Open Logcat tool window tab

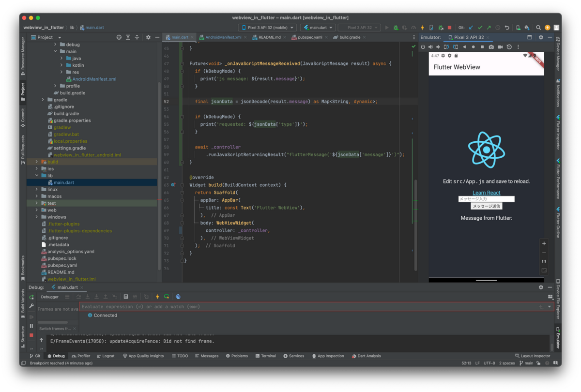[106, 356]
